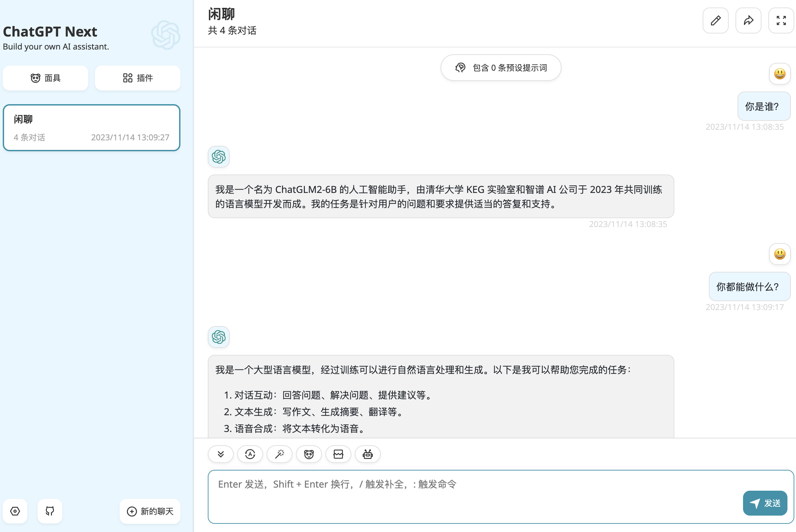Open settings with the hexagon gear icon
The image size is (796, 532).
click(x=15, y=511)
